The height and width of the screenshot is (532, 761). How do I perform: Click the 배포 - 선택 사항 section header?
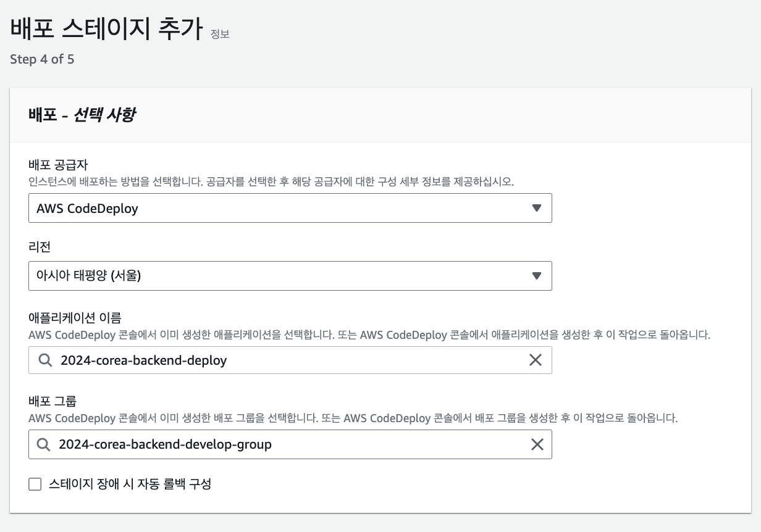[82, 115]
